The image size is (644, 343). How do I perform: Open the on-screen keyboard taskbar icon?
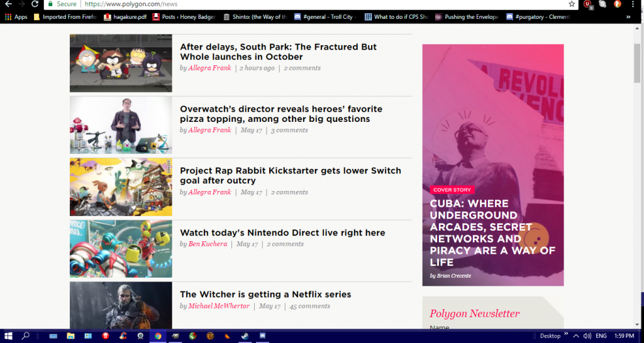[53, 336]
